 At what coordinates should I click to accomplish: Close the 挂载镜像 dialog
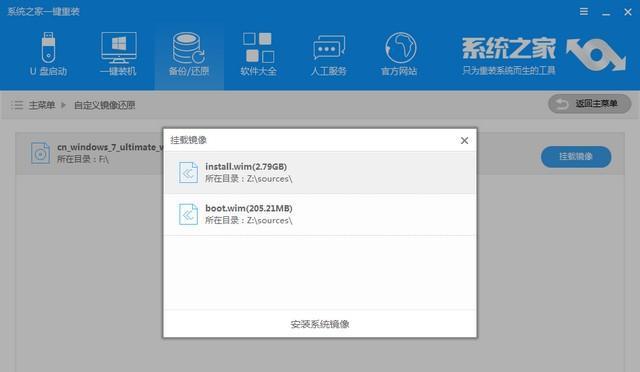pyautogui.click(x=464, y=140)
